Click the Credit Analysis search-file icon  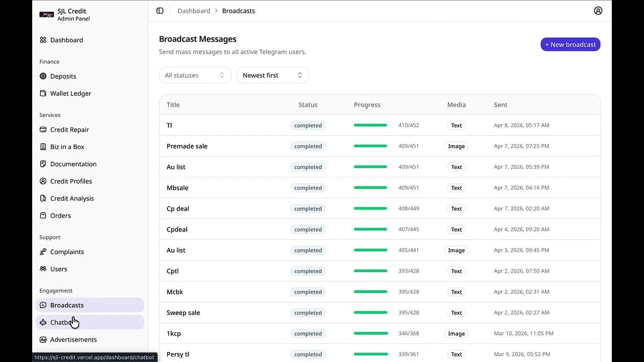pos(43,198)
